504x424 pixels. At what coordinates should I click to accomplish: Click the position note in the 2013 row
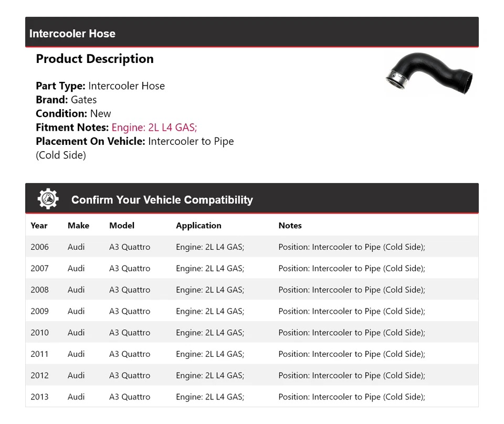352,397
